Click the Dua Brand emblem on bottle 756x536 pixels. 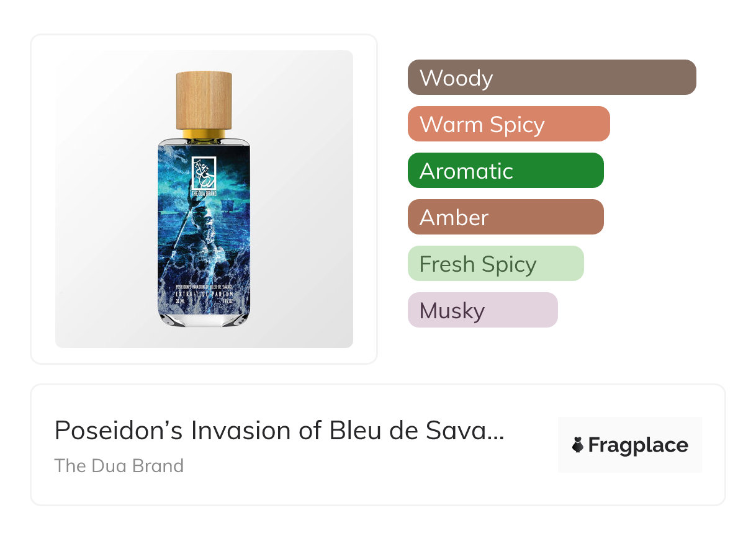click(204, 173)
